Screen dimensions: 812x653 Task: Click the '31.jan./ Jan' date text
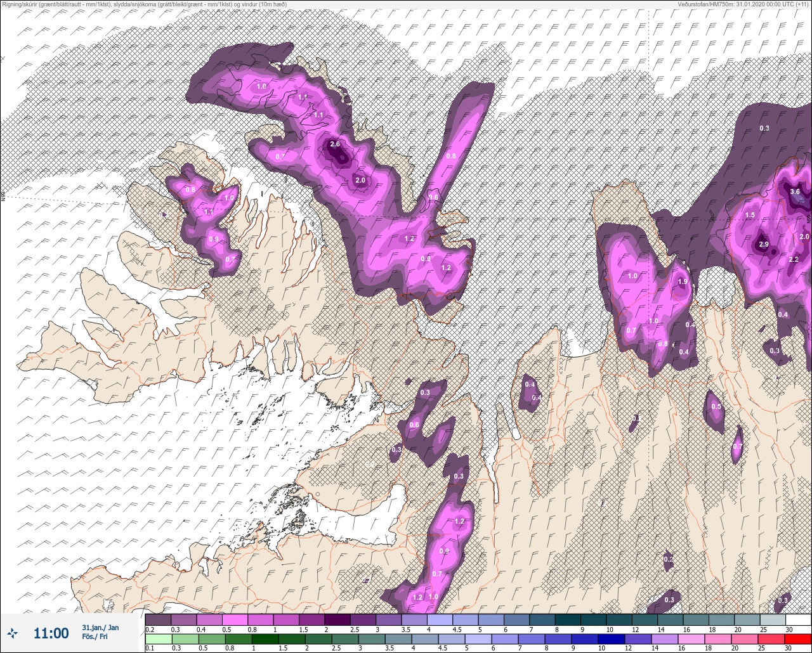pyautogui.click(x=100, y=628)
